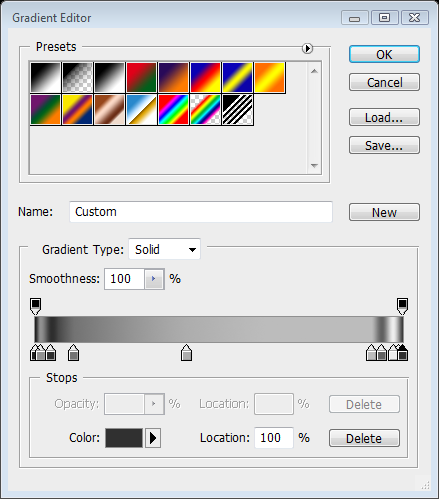Delete the selected color stop
The height and width of the screenshot is (499, 439).
364,438
